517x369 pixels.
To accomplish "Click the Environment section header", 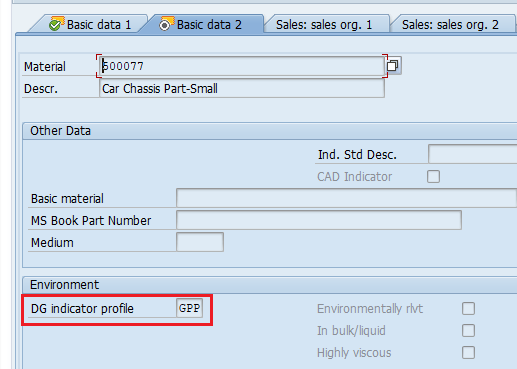I will [270, 285].
